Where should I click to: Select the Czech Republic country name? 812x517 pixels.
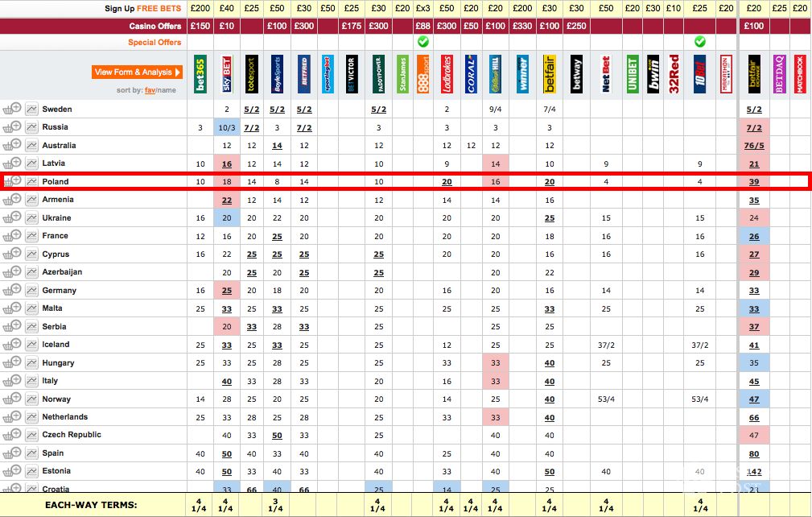[72, 435]
